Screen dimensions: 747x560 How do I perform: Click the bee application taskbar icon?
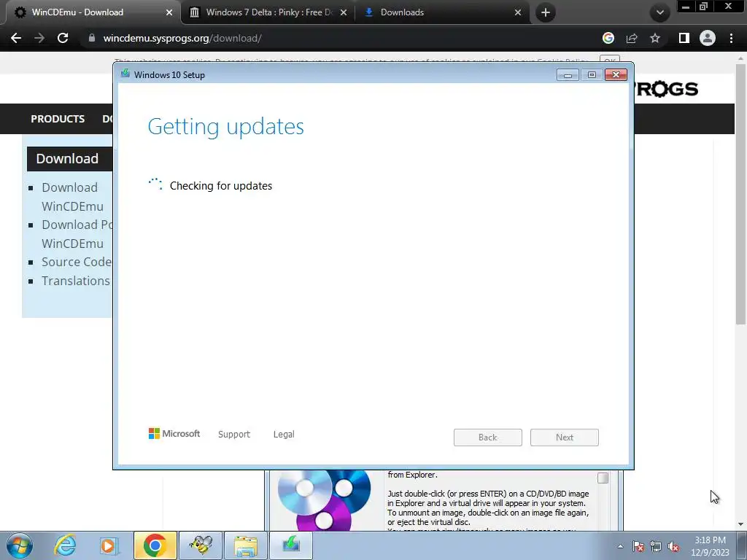[x=201, y=545]
